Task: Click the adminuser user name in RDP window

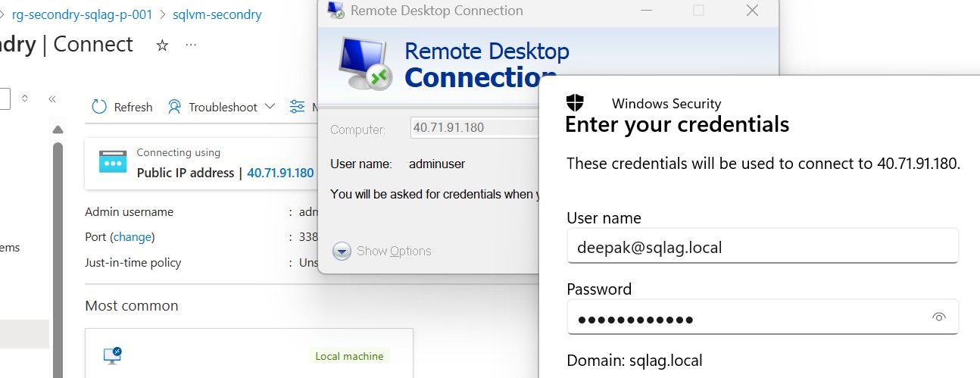Action: tap(437, 164)
